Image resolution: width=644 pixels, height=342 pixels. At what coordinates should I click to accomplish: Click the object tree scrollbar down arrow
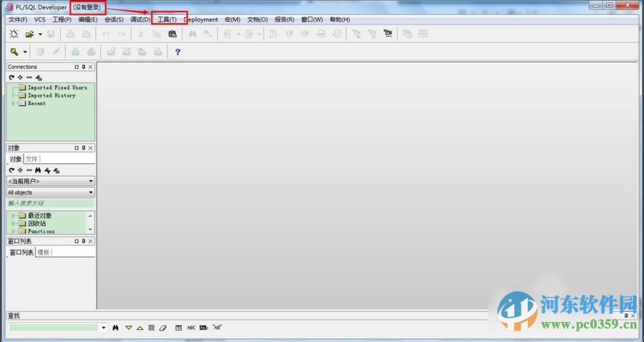coord(90,230)
